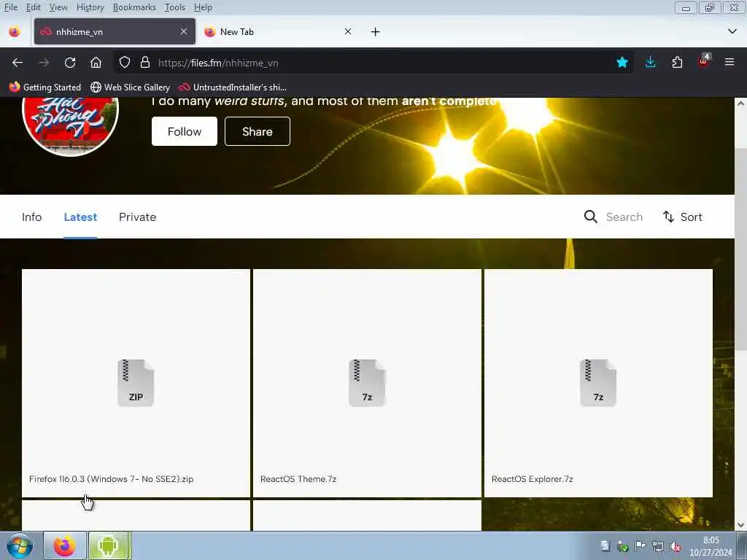Open the File menu
This screenshot has height=560, width=747.
(10, 7)
